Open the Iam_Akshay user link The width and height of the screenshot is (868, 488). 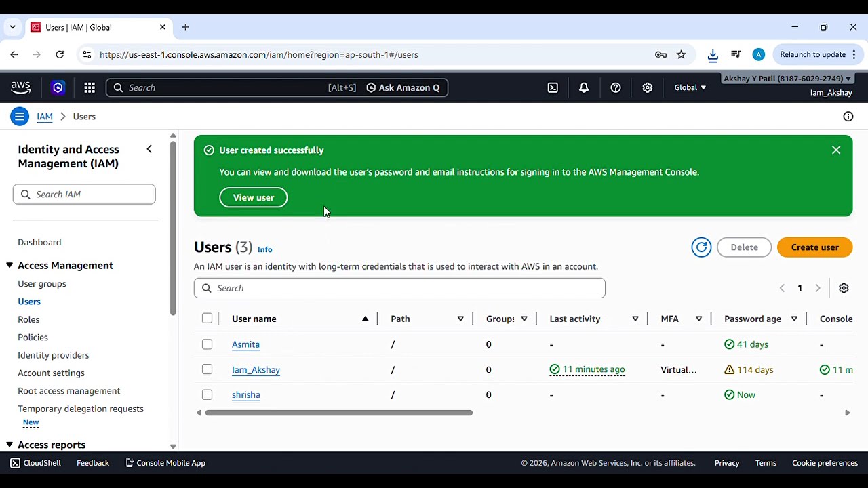tap(256, 370)
